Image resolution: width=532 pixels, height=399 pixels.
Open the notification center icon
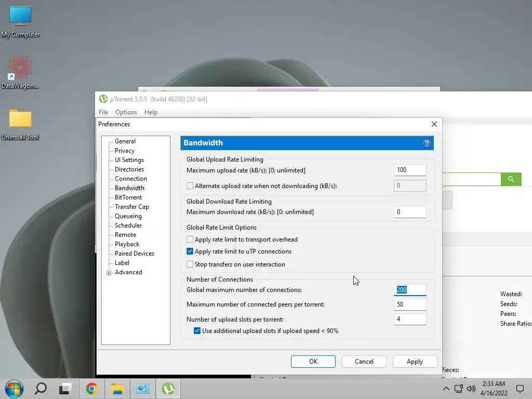(520, 389)
